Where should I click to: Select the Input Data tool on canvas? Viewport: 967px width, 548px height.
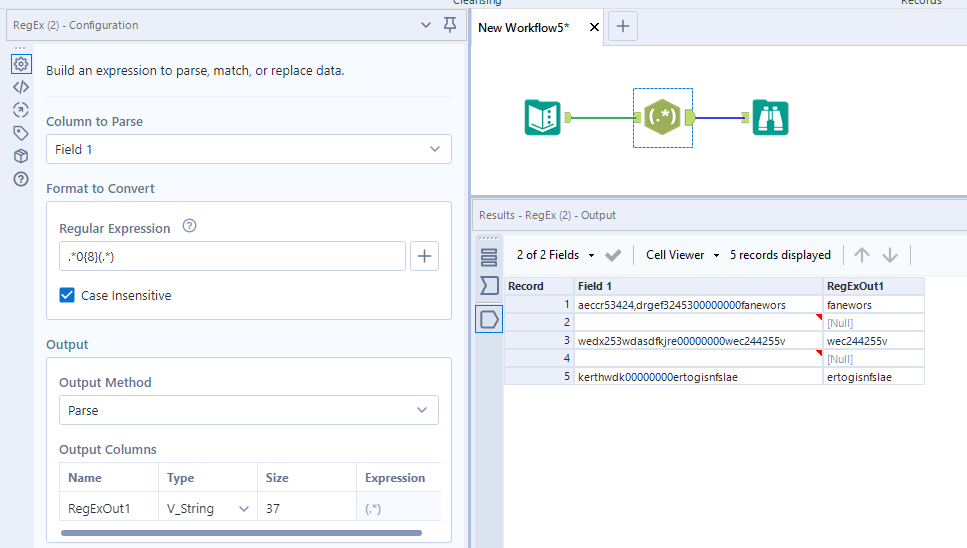click(543, 118)
